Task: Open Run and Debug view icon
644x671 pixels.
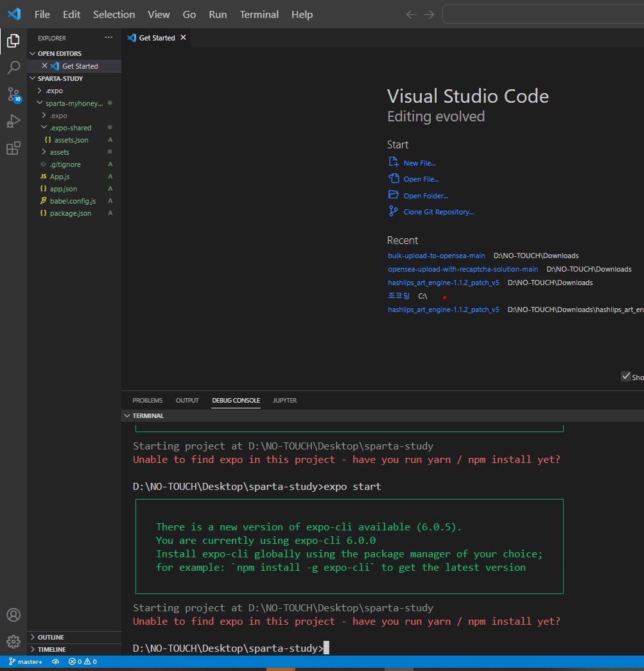Action: (x=13, y=121)
